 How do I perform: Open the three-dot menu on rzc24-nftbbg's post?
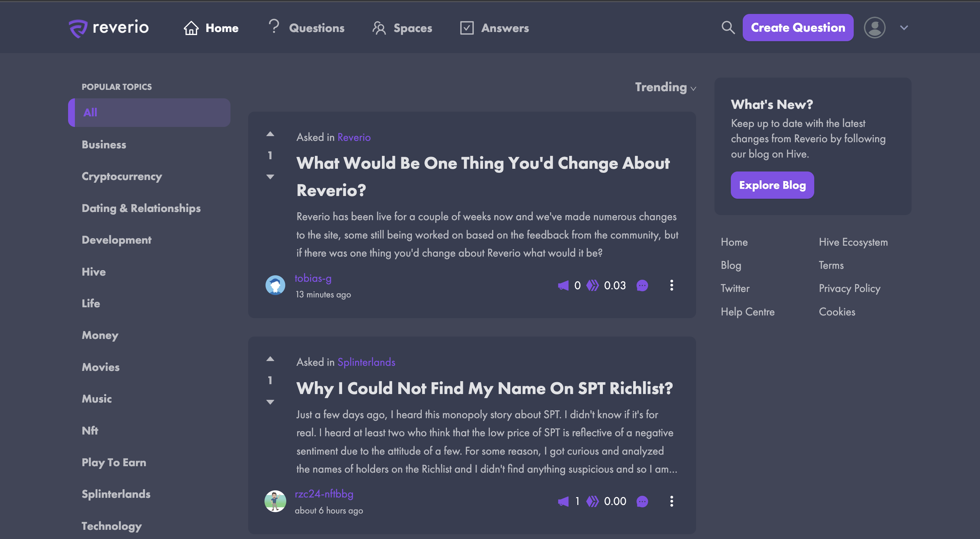(x=672, y=501)
